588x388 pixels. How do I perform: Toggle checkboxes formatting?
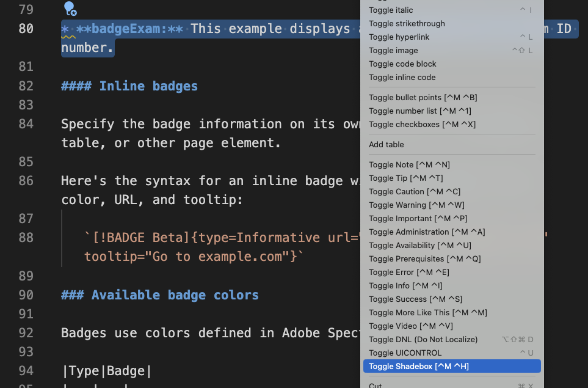pyautogui.click(x=422, y=124)
